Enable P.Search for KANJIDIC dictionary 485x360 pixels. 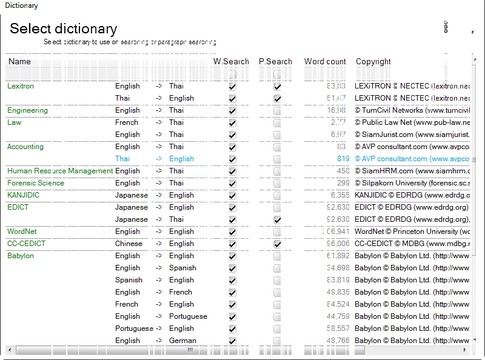pyautogui.click(x=277, y=196)
